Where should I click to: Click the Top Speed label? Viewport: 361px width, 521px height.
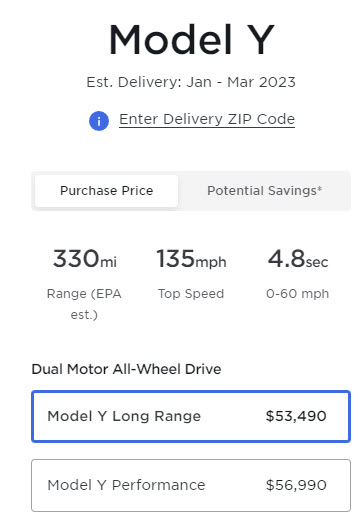191,294
